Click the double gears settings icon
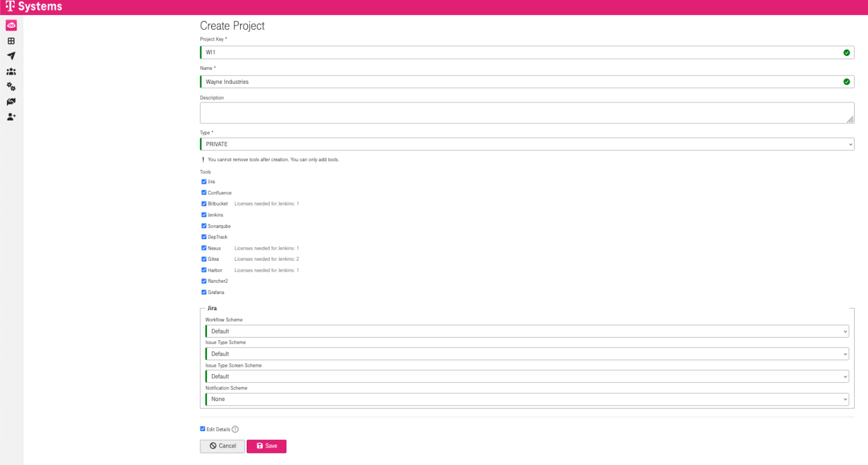The width and height of the screenshot is (868, 465). 11,87
